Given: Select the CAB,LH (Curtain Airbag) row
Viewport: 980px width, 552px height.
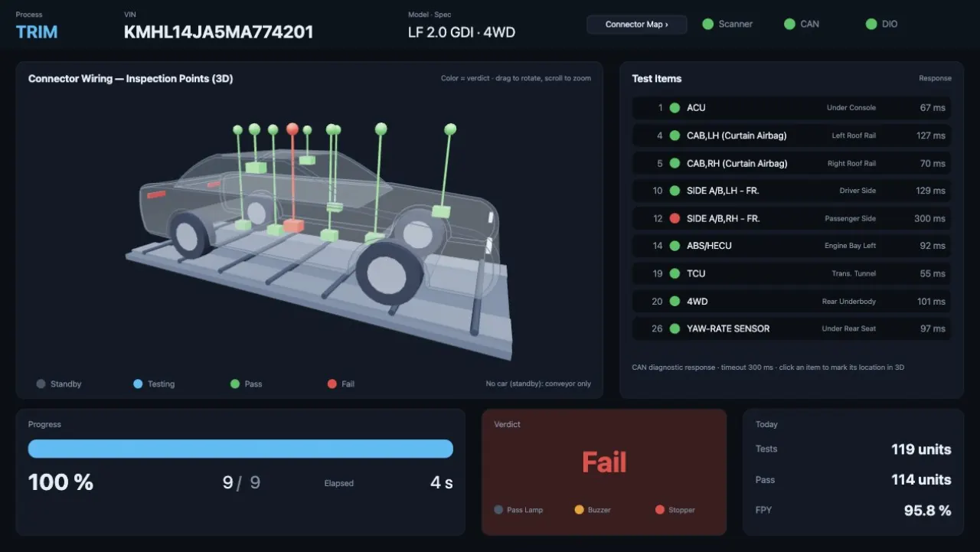Looking at the screenshot, I should pyautogui.click(x=792, y=136).
